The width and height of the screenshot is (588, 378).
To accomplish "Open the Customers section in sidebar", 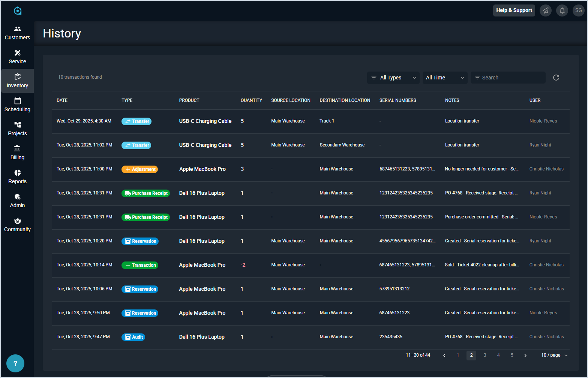I will tap(17, 33).
